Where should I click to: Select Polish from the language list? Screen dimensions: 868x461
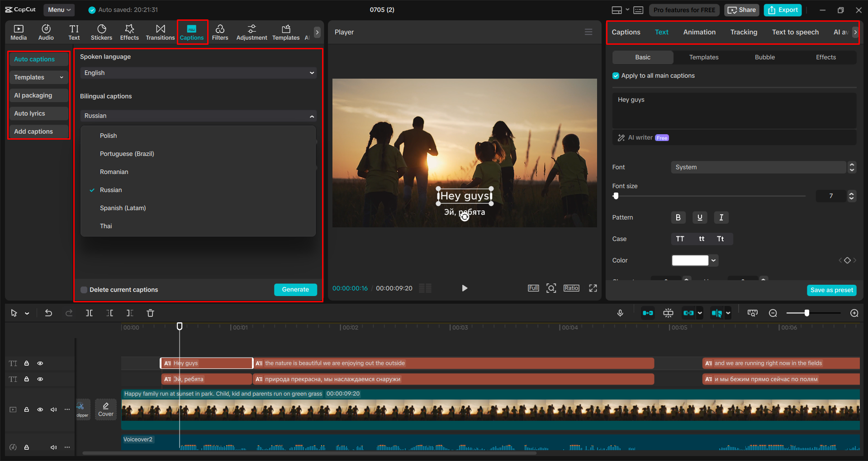coord(108,136)
